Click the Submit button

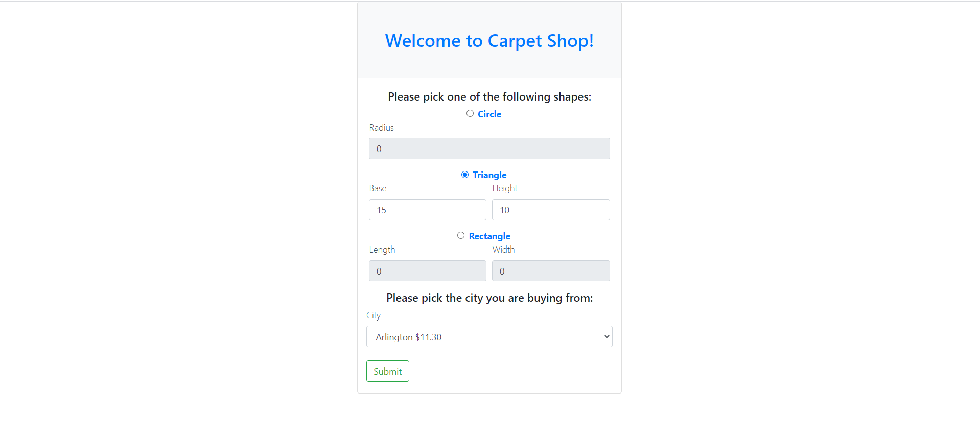point(387,371)
